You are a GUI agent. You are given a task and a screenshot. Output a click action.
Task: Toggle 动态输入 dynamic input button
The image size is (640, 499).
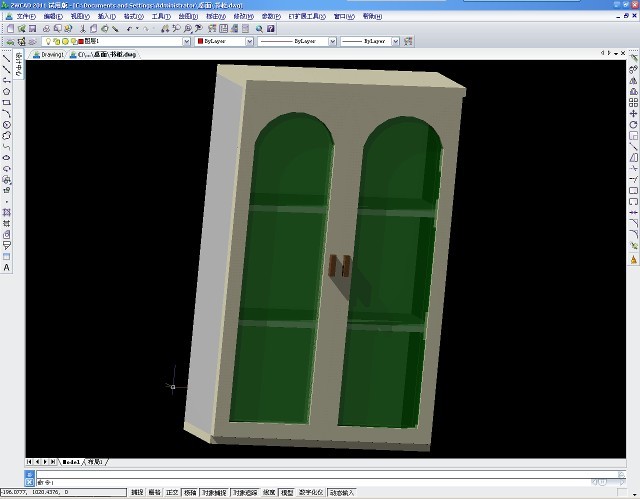(342, 492)
